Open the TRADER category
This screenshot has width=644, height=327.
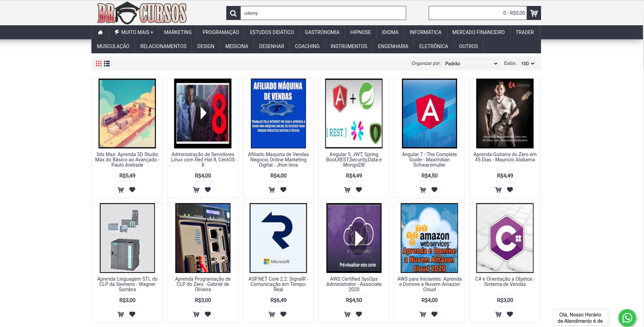click(525, 32)
